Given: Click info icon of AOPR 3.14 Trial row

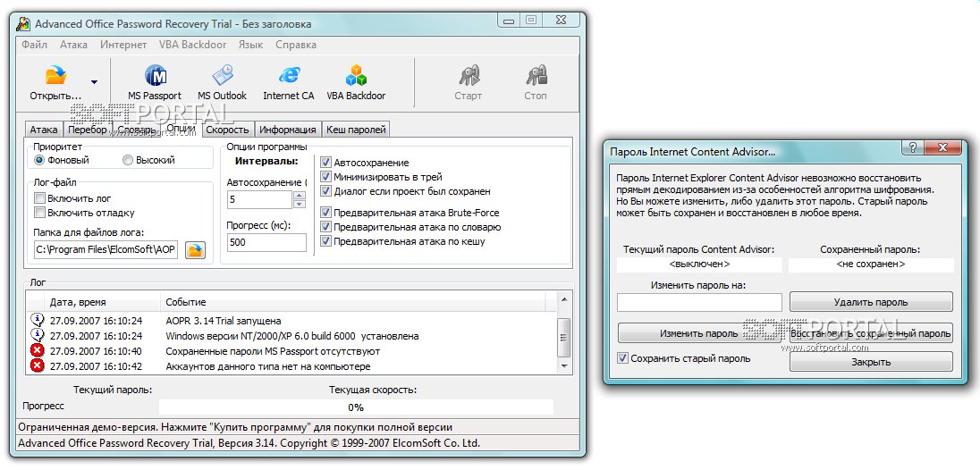Looking at the screenshot, I should click(38, 320).
